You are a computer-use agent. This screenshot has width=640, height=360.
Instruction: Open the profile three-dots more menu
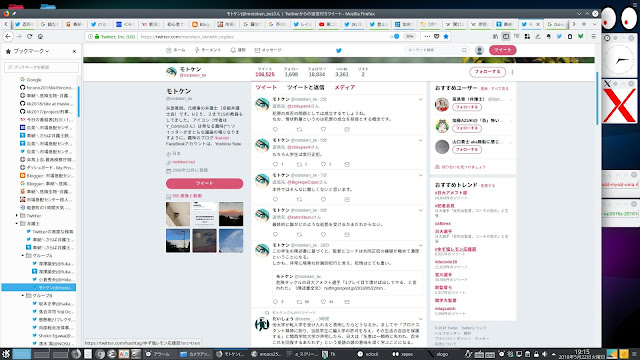(x=512, y=72)
